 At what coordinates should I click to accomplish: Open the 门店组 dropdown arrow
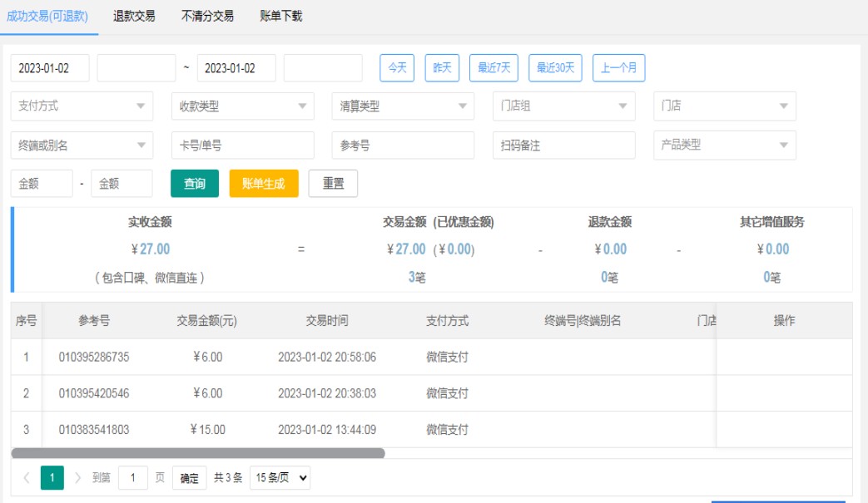click(622, 106)
